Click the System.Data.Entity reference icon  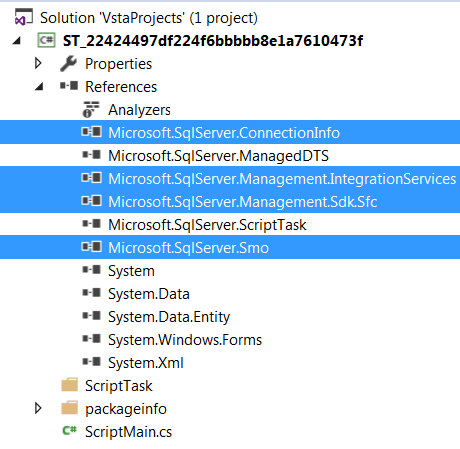92,316
